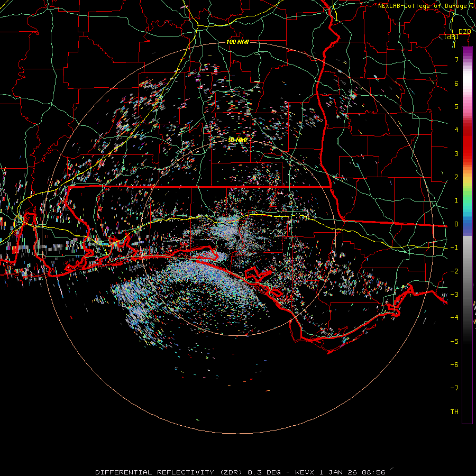Select the DZD product label
Image resolution: width=476 pixels, height=476 pixels.
464,32
